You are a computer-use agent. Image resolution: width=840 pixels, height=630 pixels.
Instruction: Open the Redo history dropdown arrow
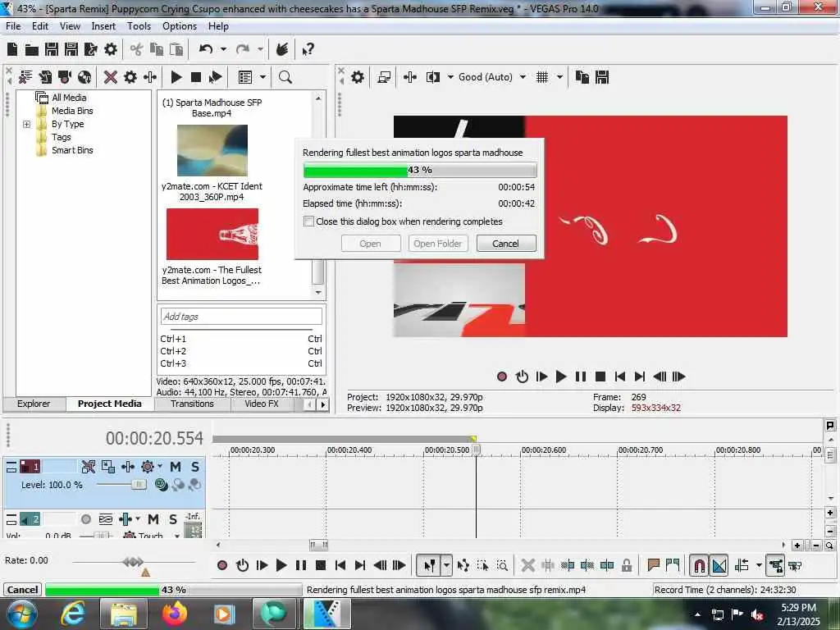coord(260,49)
